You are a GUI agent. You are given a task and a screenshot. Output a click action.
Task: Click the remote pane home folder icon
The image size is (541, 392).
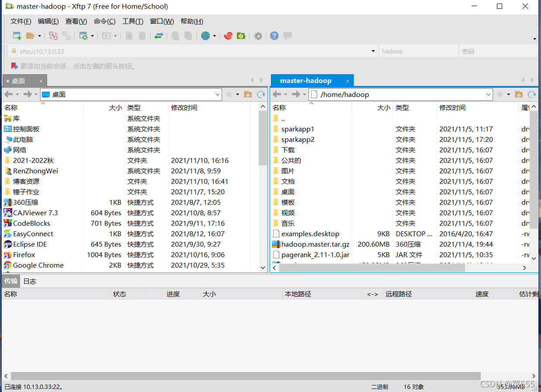point(519,94)
